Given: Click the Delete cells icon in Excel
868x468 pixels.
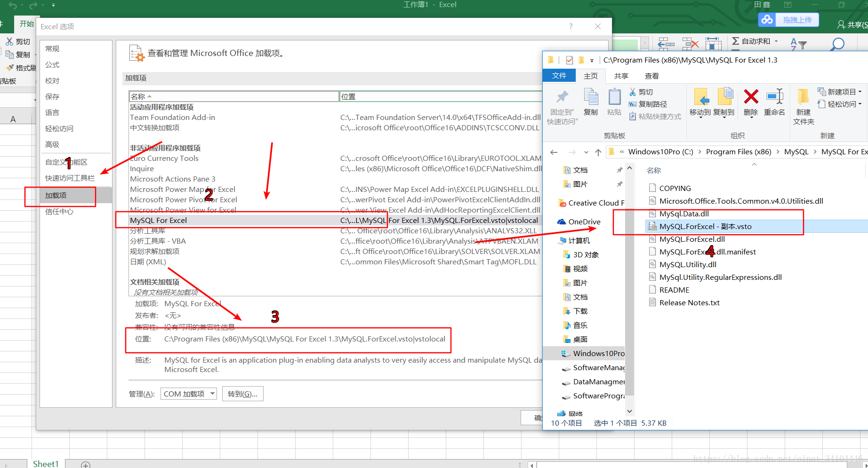Looking at the screenshot, I should [x=690, y=44].
